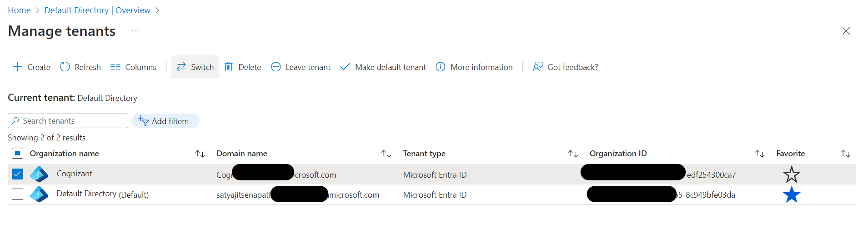
Task: Click the Switch tenant button
Action: (195, 67)
